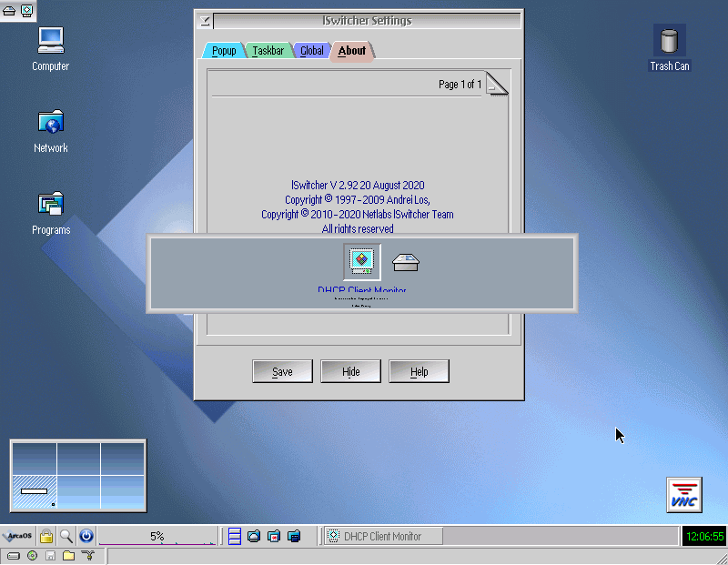Click the hard drive tray icon
The height and width of the screenshot is (565, 728).
[x=13, y=555]
